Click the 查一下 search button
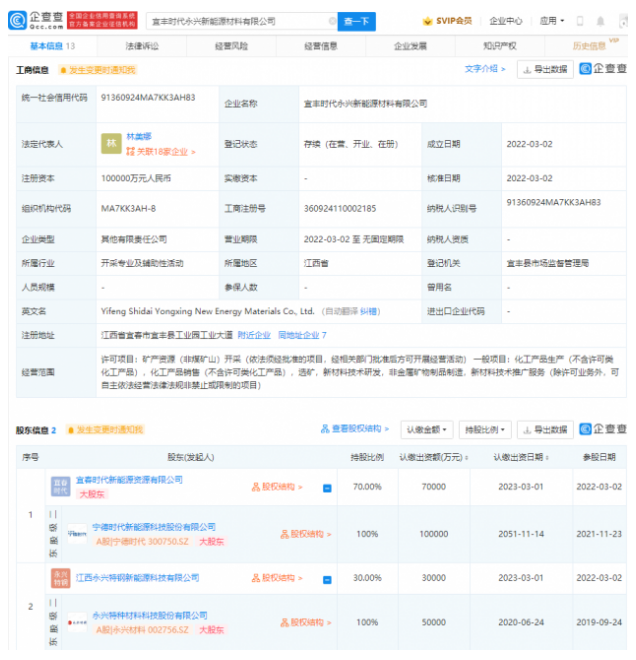636x660 pixels. point(357,21)
